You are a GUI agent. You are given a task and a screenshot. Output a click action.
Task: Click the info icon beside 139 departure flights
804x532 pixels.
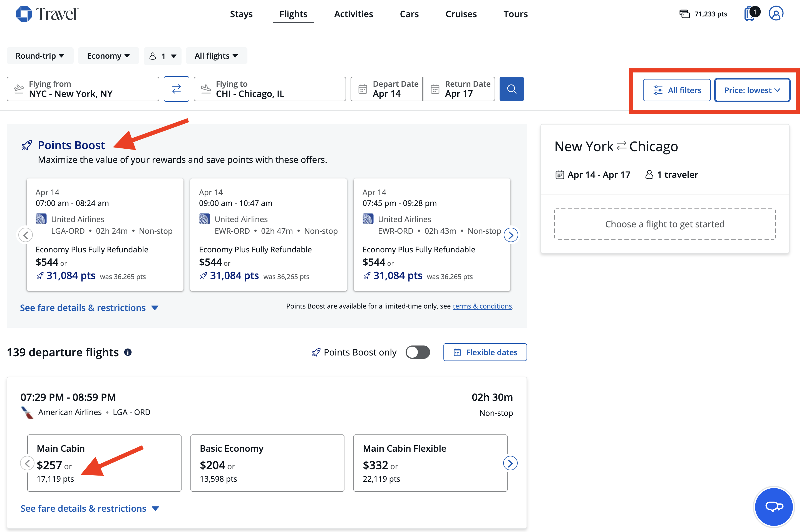[128, 352]
